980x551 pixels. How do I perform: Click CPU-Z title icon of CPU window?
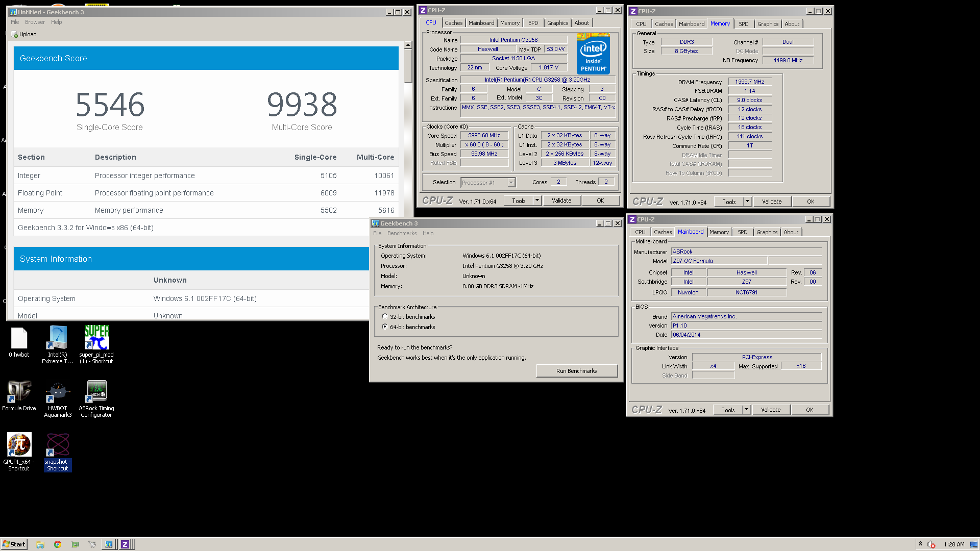pos(423,10)
